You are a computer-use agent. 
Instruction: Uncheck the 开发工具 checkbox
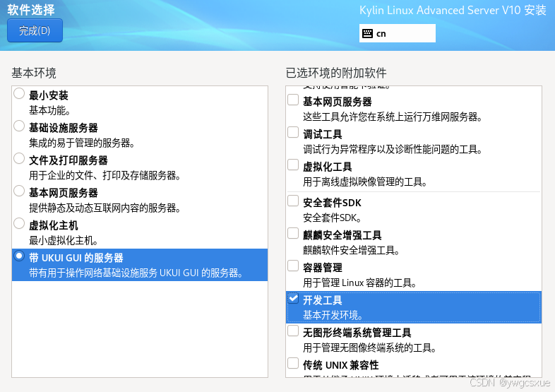tap(293, 299)
